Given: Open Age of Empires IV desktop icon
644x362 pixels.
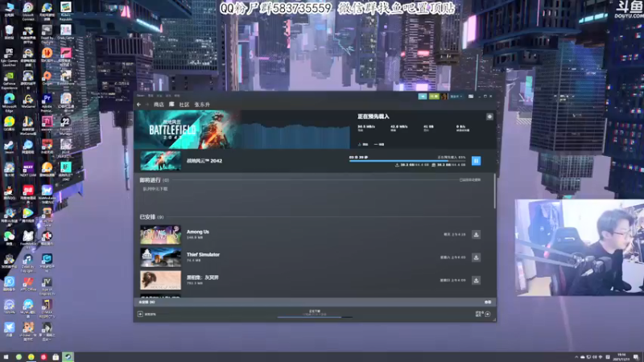Looking at the screenshot, I should 47,286.
